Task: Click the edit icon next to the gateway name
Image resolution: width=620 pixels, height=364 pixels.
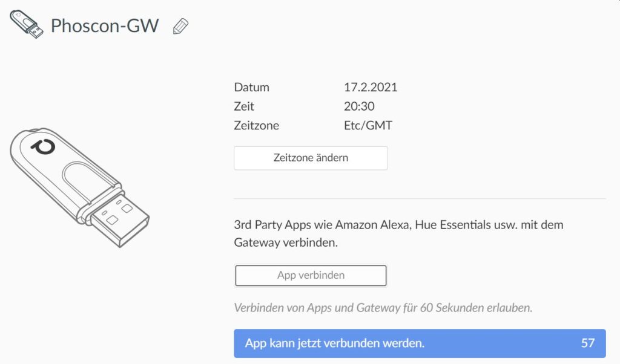Action: (180, 27)
